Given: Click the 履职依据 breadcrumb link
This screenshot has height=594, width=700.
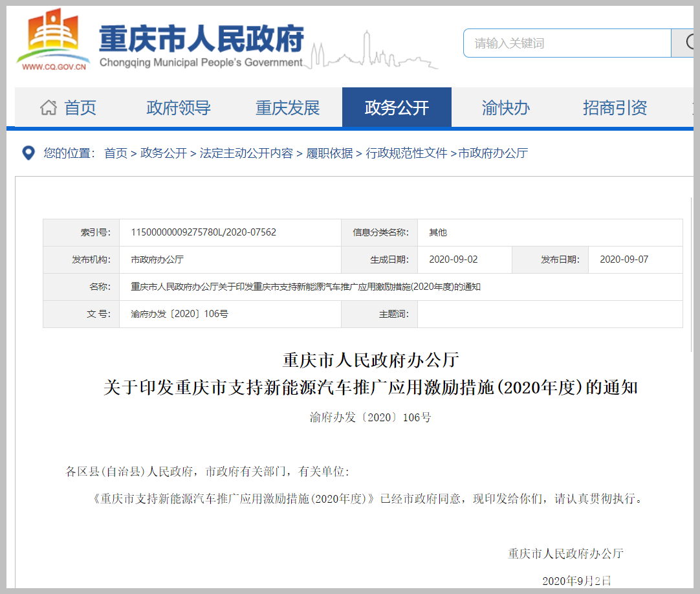Looking at the screenshot, I should click(x=329, y=153).
